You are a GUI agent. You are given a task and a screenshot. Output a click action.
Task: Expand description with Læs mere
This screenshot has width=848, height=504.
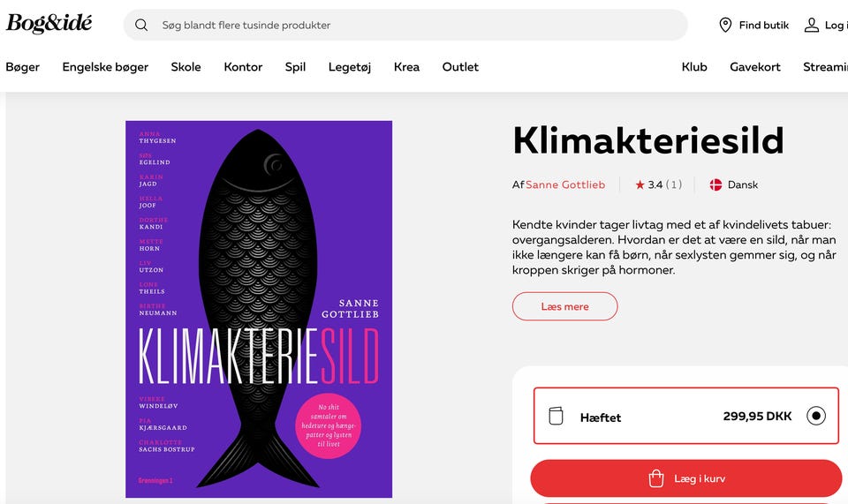tap(564, 306)
